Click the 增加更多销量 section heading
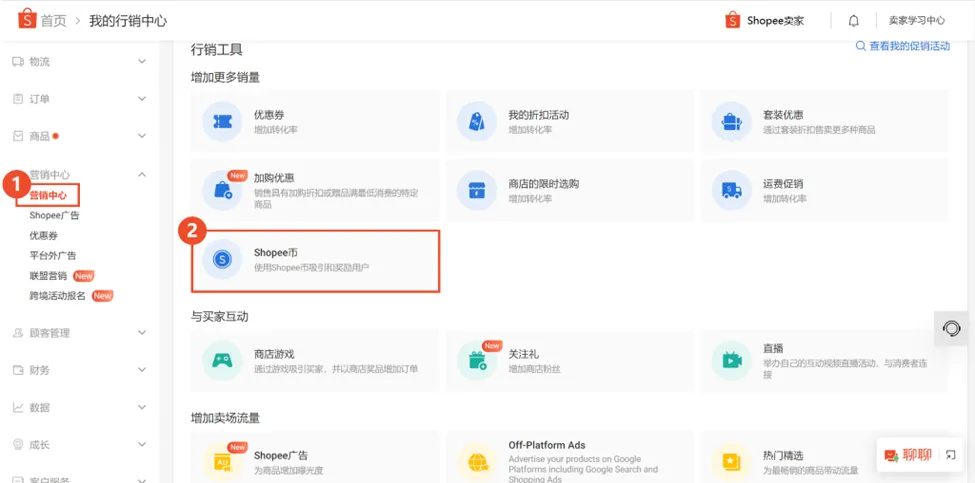975x483 pixels. pyautogui.click(x=225, y=77)
